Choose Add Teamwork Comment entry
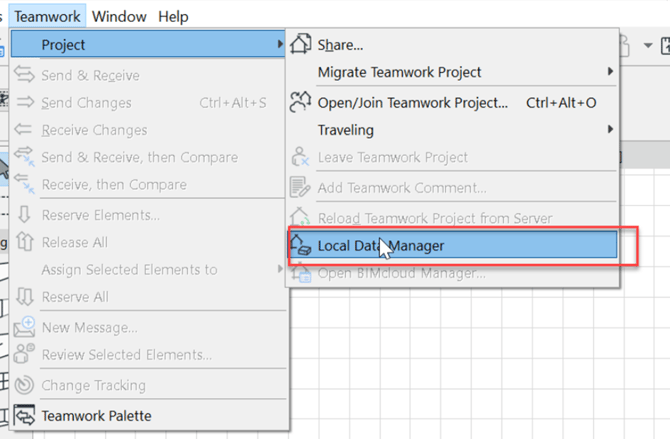 click(x=402, y=187)
